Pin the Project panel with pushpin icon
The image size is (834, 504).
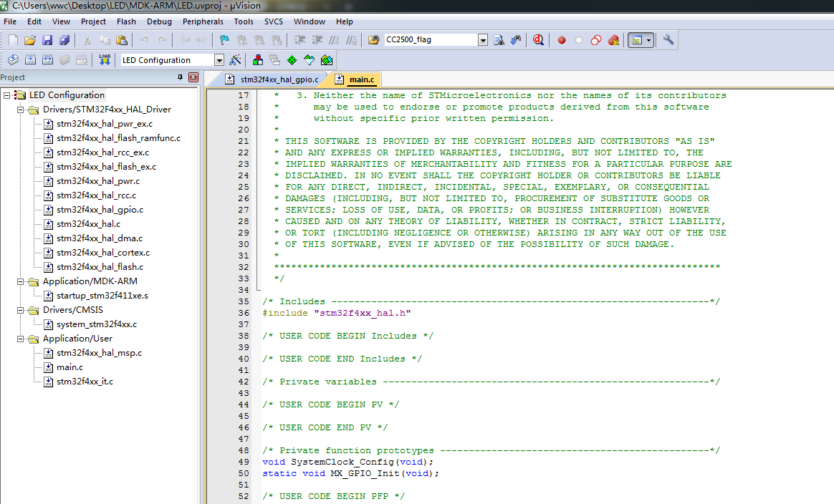click(180, 77)
